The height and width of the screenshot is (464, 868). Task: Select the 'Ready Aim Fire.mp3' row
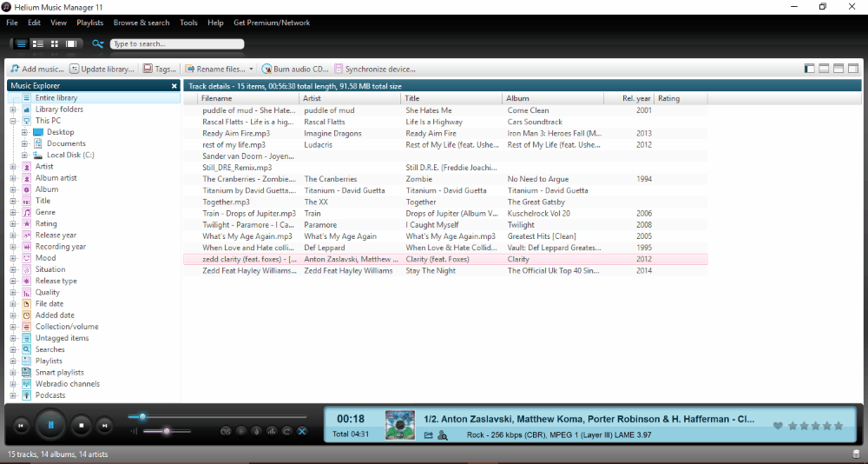pyautogui.click(x=445, y=133)
